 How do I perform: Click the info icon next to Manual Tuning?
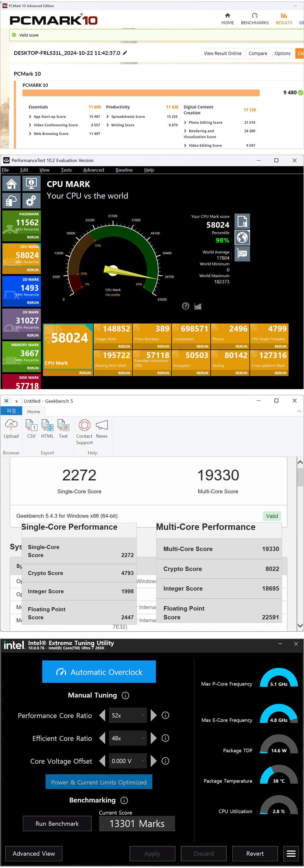coord(125,695)
